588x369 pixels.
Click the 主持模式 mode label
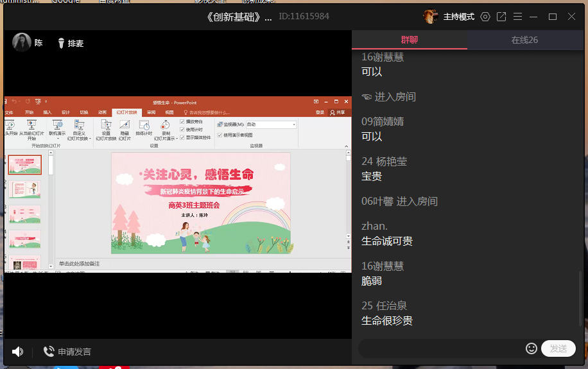click(458, 17)
